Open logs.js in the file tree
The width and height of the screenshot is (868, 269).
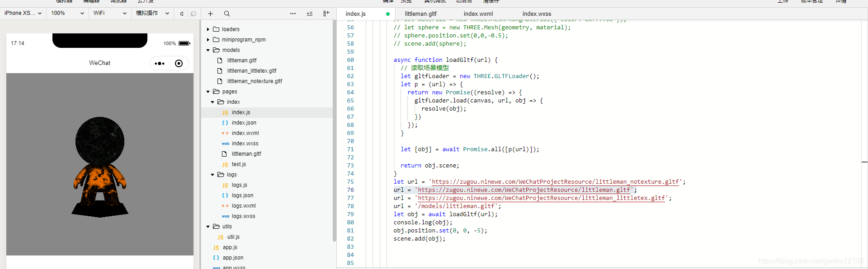(240, 185)
